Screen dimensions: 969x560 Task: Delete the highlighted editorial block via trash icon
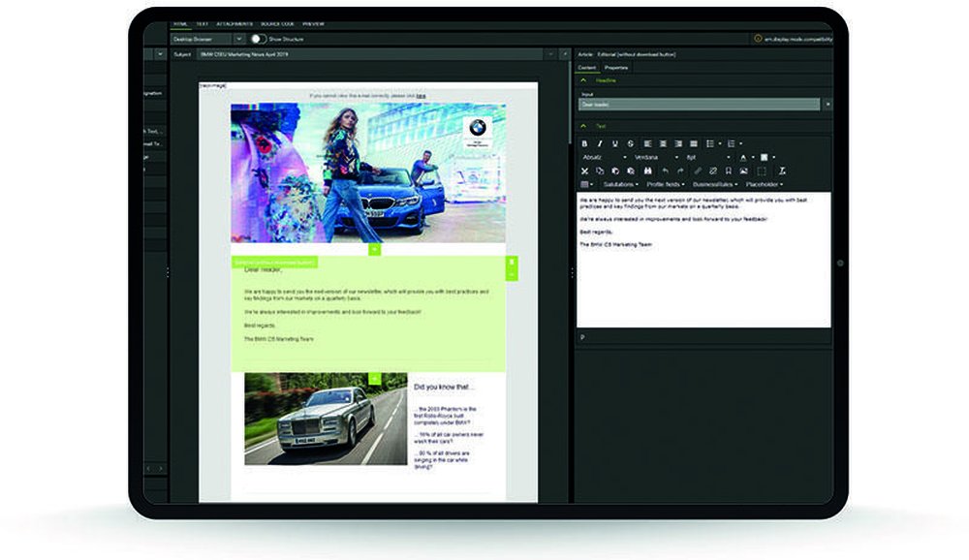click(512, 262)
